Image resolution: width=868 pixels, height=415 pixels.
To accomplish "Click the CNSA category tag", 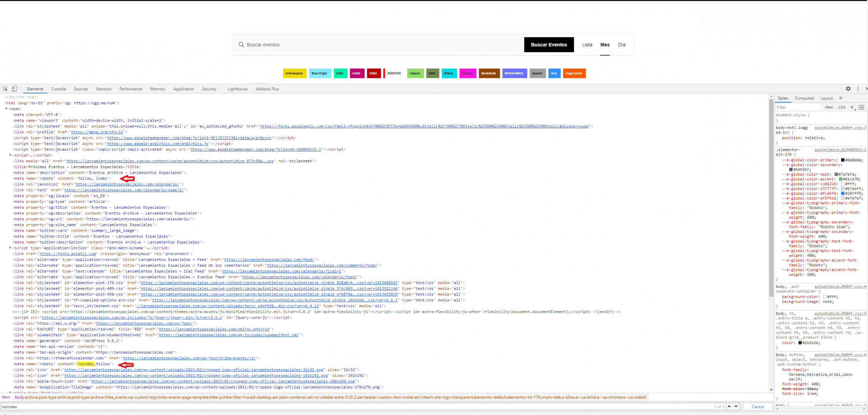I will coord(373,73).
